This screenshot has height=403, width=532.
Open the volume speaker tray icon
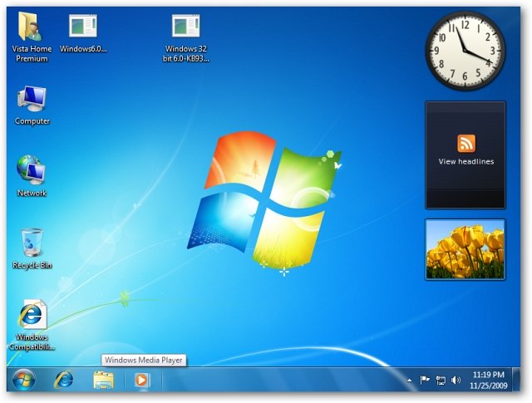(456, 381)
